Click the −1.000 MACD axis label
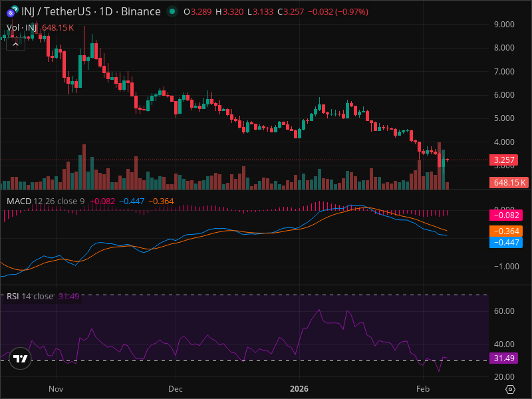 (x=506, y=267)
